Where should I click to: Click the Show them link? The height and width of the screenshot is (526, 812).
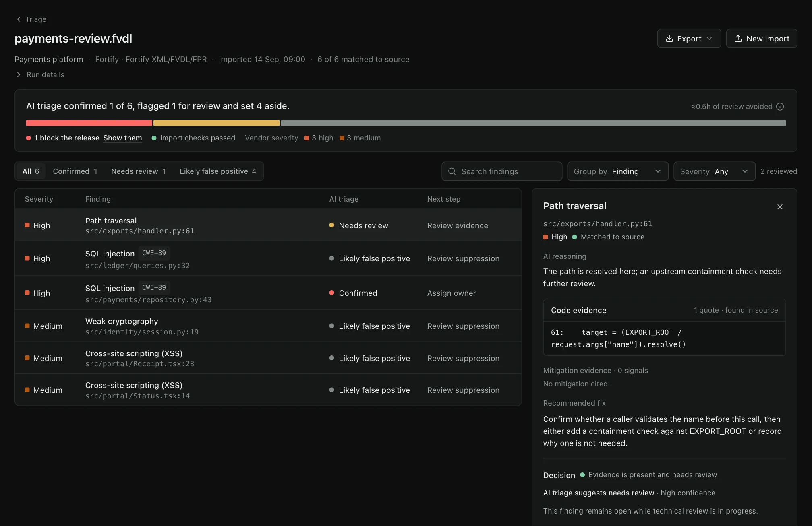click(x=122, y=138)
